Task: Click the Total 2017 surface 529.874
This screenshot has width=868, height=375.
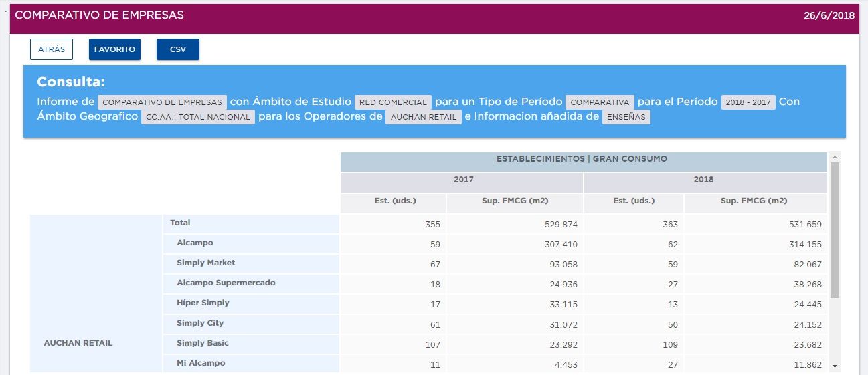Action: tap(560, 225)
